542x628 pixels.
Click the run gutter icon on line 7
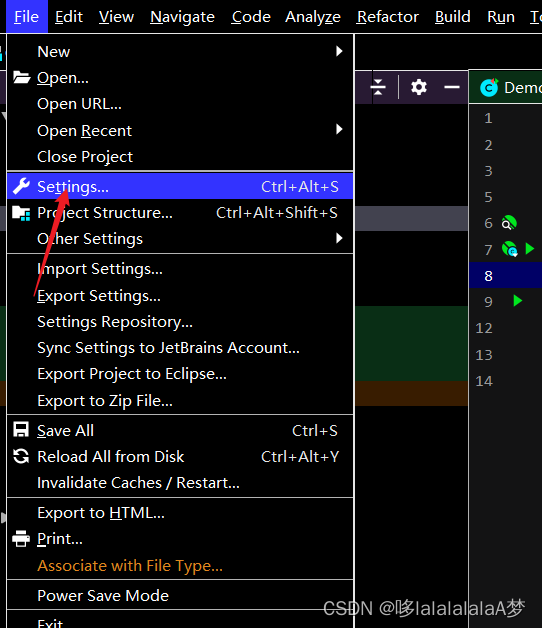tap(530, 248)
